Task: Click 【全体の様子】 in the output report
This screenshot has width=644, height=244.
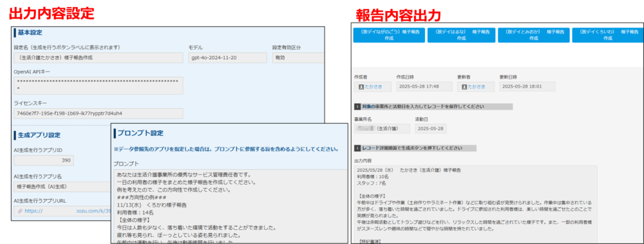Action: (x=372, y=196)
